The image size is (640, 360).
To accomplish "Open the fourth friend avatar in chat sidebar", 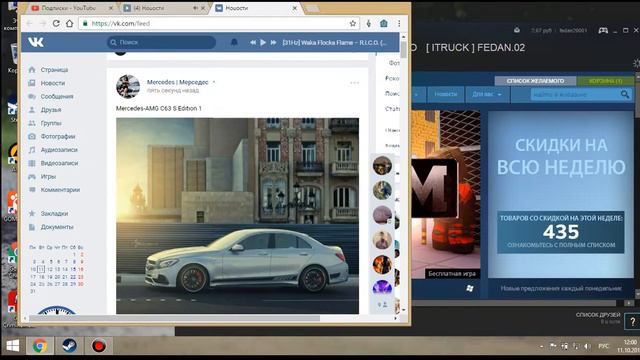I will (x=382, y=240).
